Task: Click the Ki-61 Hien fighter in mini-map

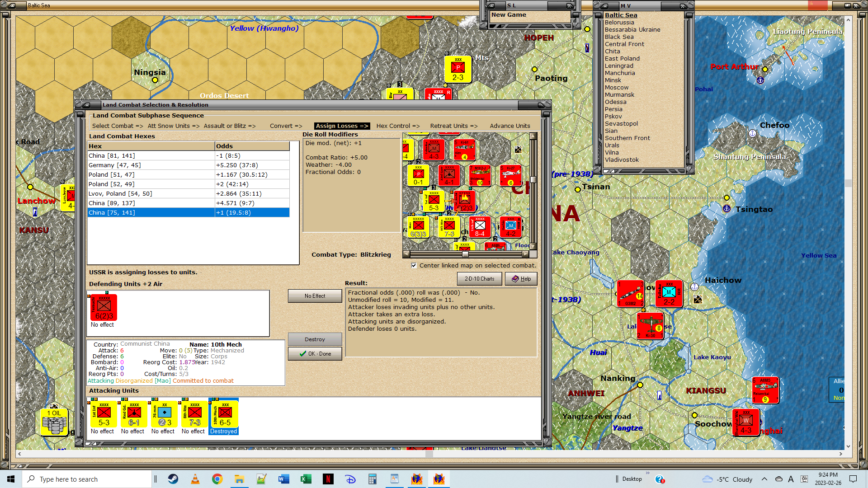Action: [x=465, y=150]
